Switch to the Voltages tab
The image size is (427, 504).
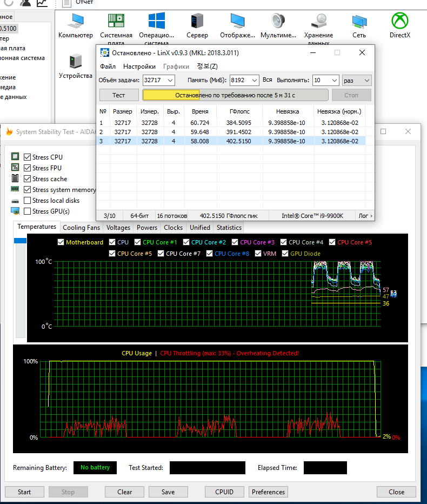click(x=118, y=228)
